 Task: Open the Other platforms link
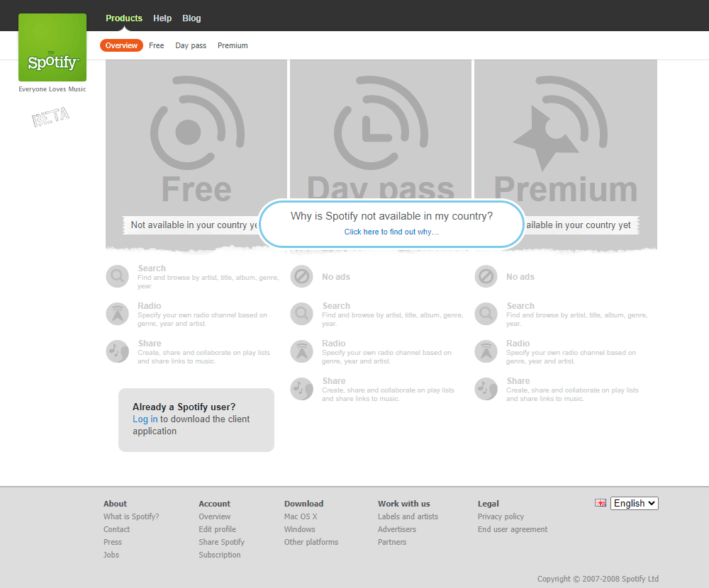tap(311, 542)
